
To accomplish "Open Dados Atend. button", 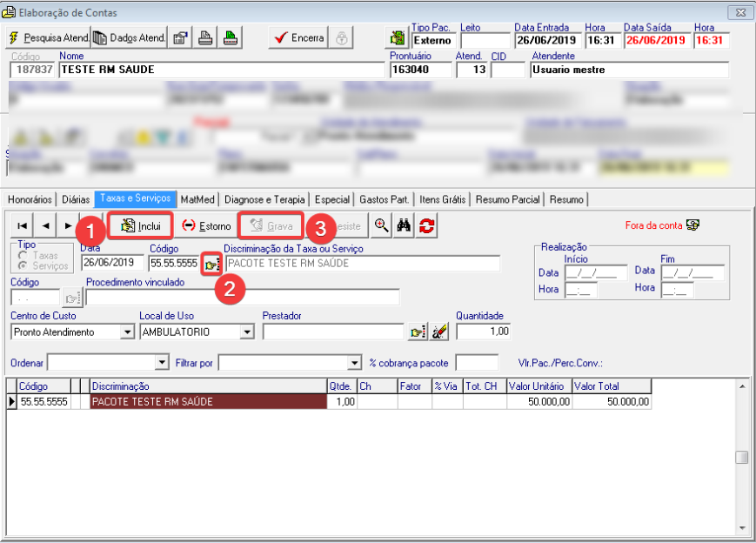I will click(x=129, y=37).
